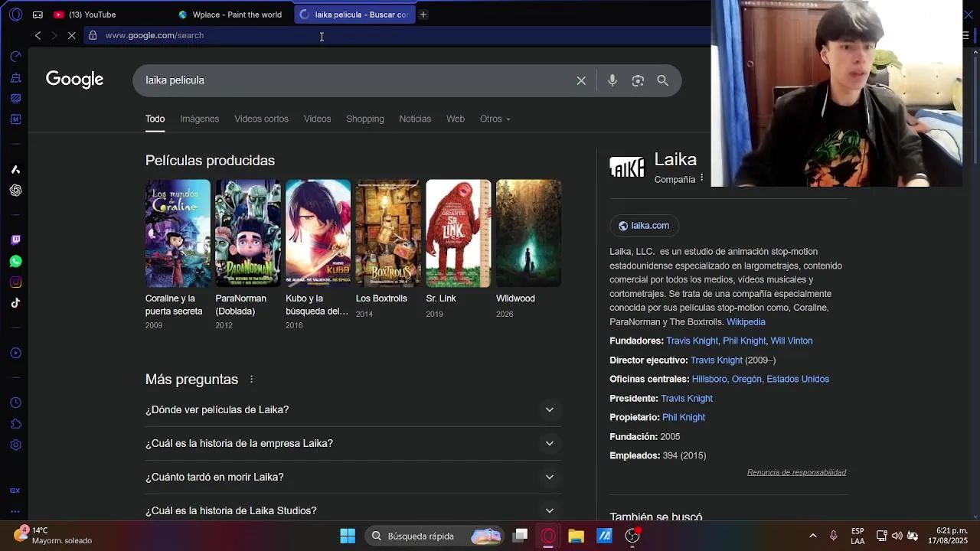This screenshot has width=980, height=551.
Task: Click the Google logo
Action: point(74,80)
